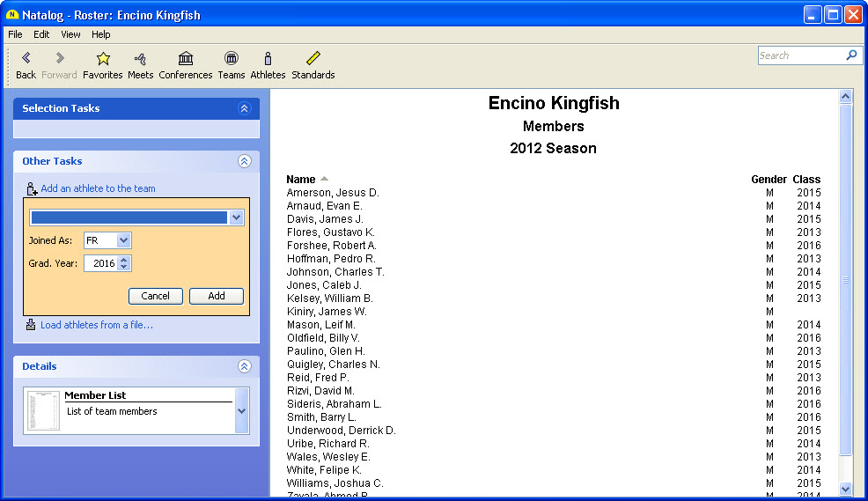The height and width of the screenshot is (501, 868).
Task: Collapse the Other Tasks panel
Action: tap(245, 161)
